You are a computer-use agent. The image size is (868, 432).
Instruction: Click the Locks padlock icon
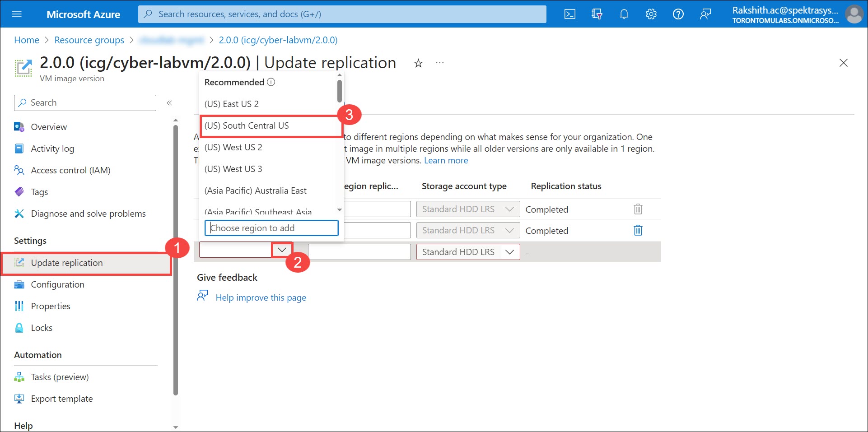tap(19, 328)
